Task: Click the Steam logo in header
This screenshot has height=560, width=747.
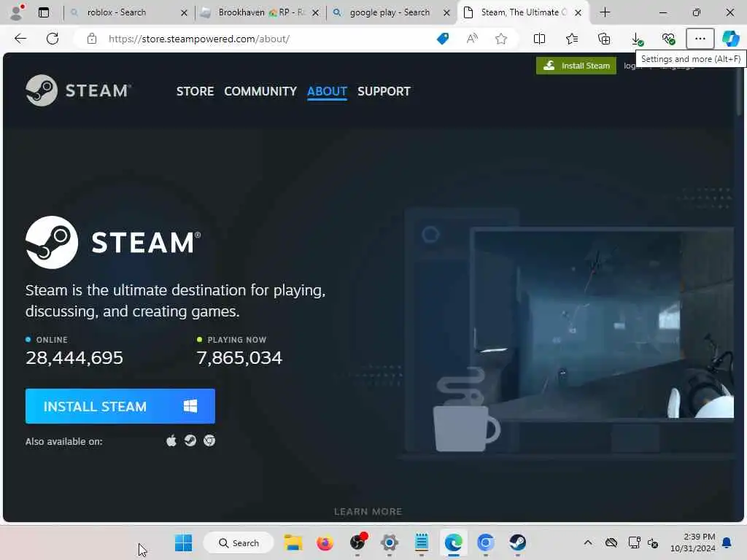Action: [x=78, y=90]
